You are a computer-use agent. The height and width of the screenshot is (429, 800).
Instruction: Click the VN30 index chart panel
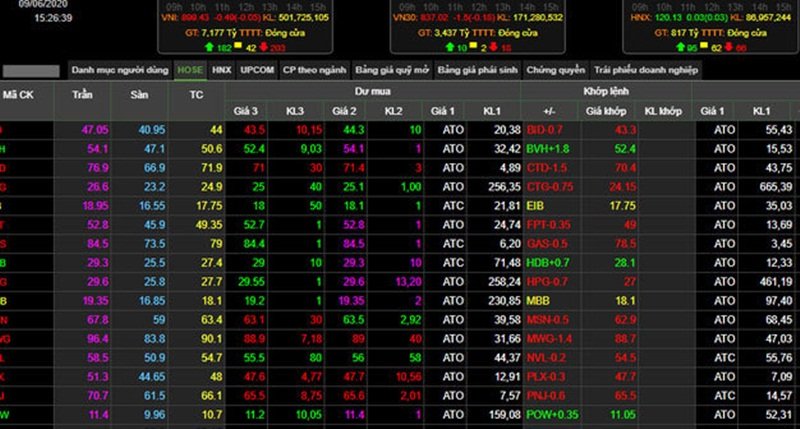pyautogui.click(x=478, y=27)
